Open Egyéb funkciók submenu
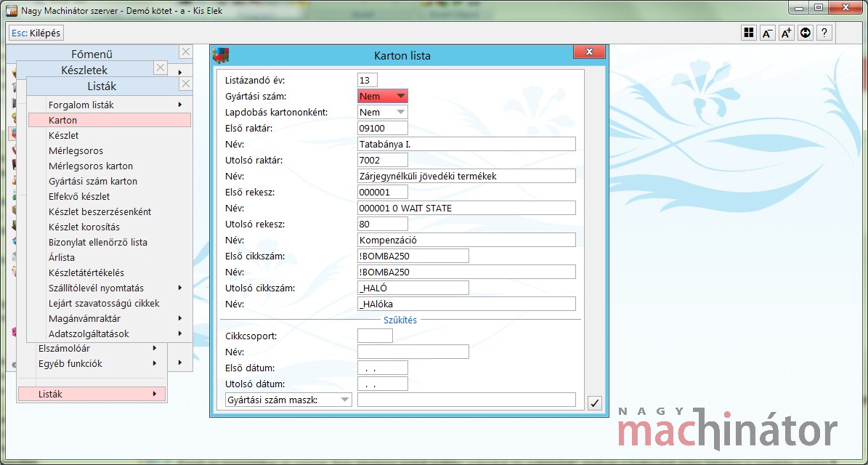 pos(92,364)
